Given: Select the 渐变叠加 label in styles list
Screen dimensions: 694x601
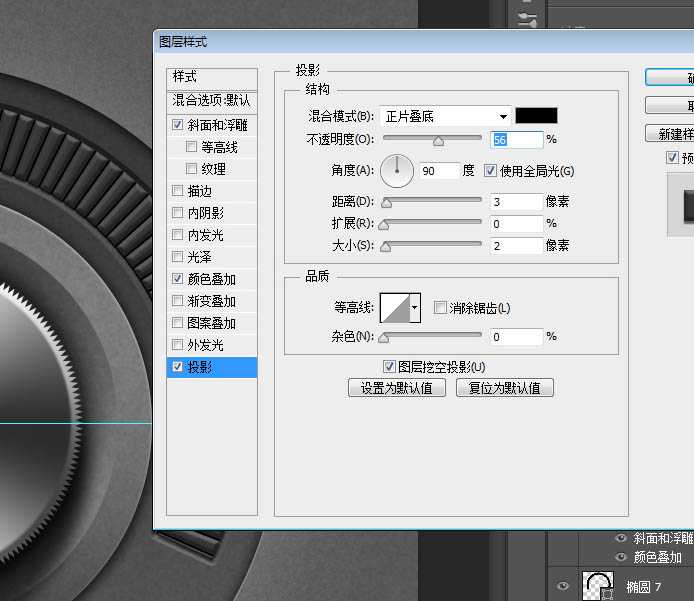Looking at the screenshot, I should pos(212,301).
